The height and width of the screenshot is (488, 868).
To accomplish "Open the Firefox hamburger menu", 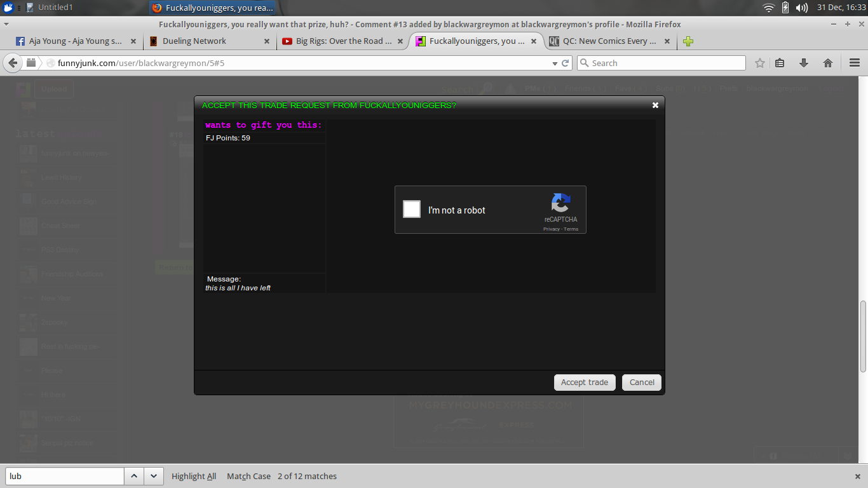I will pyautogui.click(x=855, y=63).
